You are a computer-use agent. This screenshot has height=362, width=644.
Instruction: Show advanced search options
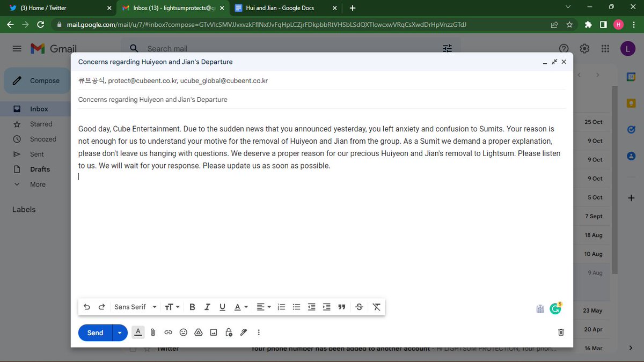click(x=448, y=48)
